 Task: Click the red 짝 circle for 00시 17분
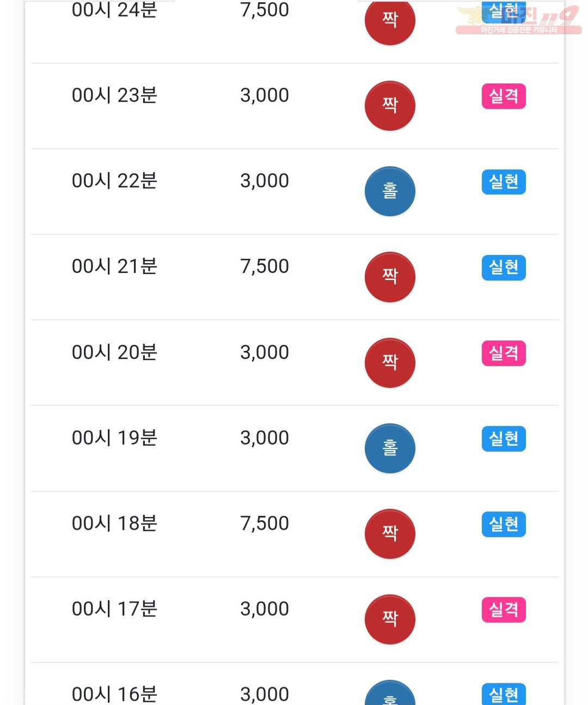(390, 619)
